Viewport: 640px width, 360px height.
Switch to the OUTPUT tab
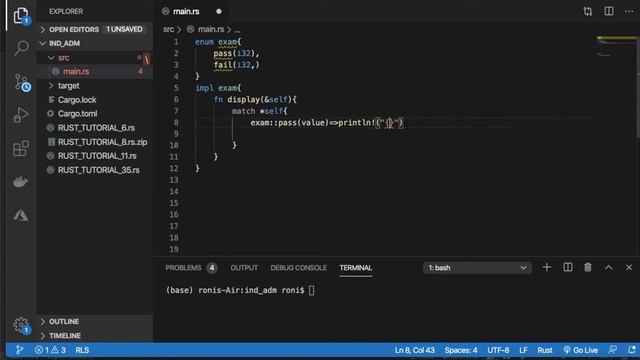[x=244, y=268]
